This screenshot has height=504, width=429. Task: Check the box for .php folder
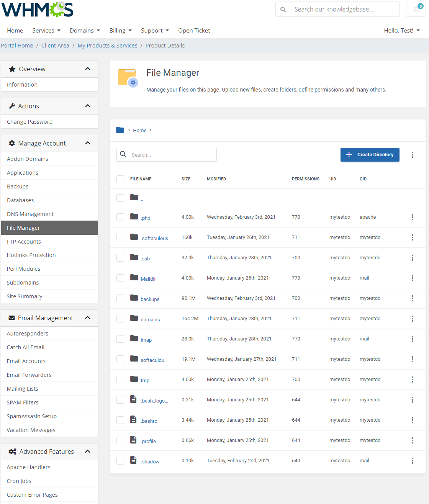point(120,217)
